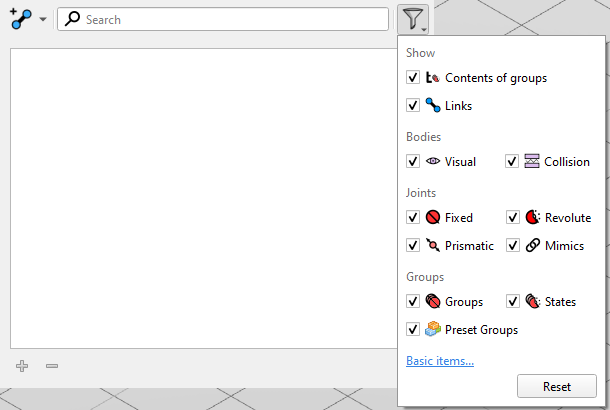Click the add link icon in toolbar
Viewport: 610px width, 410px height.
[x=21, y=19]
